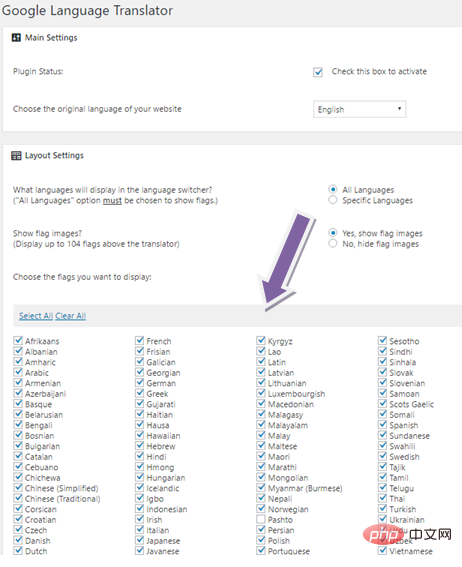Toggle the Indonesian checkbox

coord(140,508)
